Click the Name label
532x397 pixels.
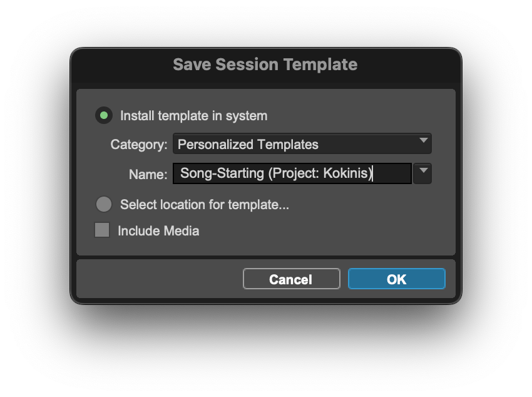148,174
